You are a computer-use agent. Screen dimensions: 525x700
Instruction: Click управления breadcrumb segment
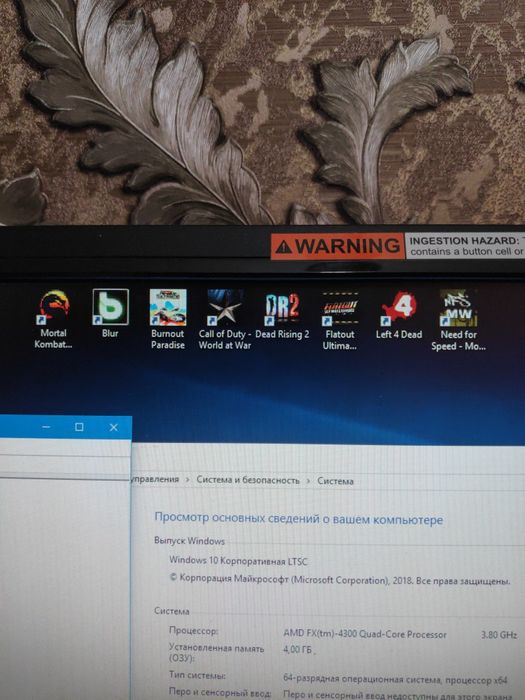coord(155,479)
